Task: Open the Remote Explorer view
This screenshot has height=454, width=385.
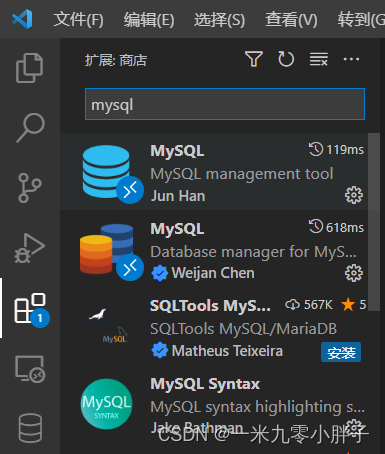Action: (30, 368)
